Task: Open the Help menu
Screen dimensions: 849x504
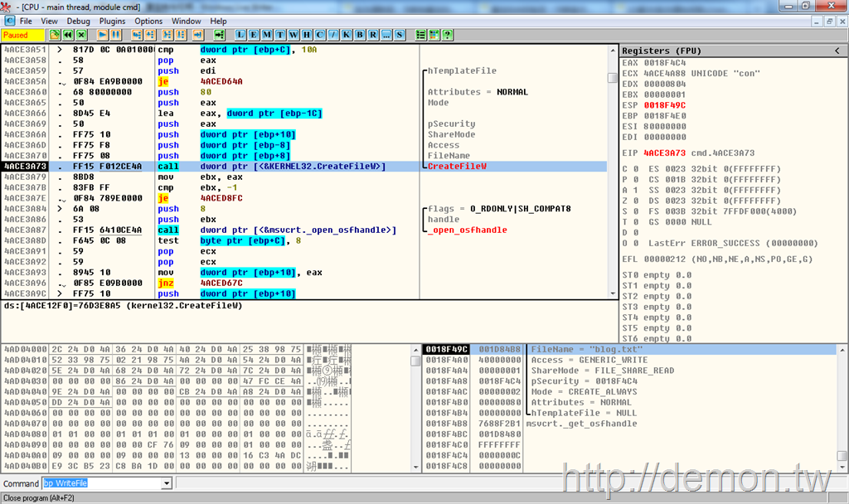Action: pyautogui.click(x=219, y=21)
